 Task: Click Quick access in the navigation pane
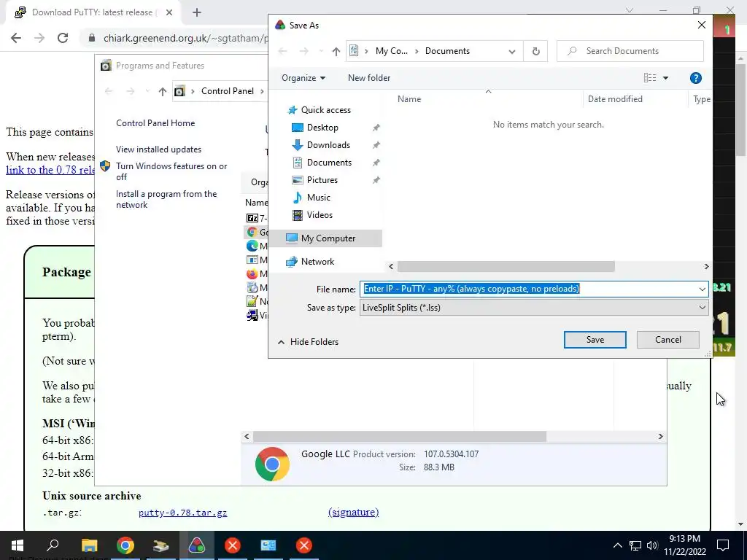click(x=325, y=110)
